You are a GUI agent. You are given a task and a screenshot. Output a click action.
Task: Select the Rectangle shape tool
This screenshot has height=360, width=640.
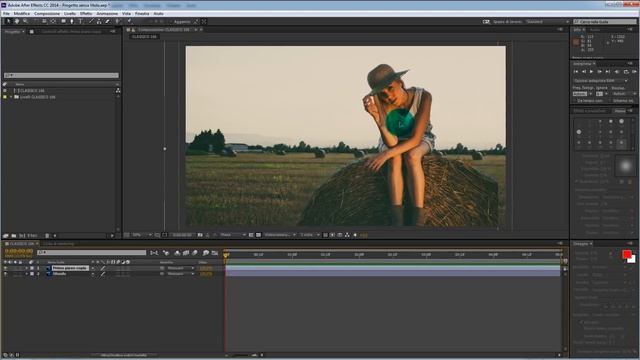[63, 21]
